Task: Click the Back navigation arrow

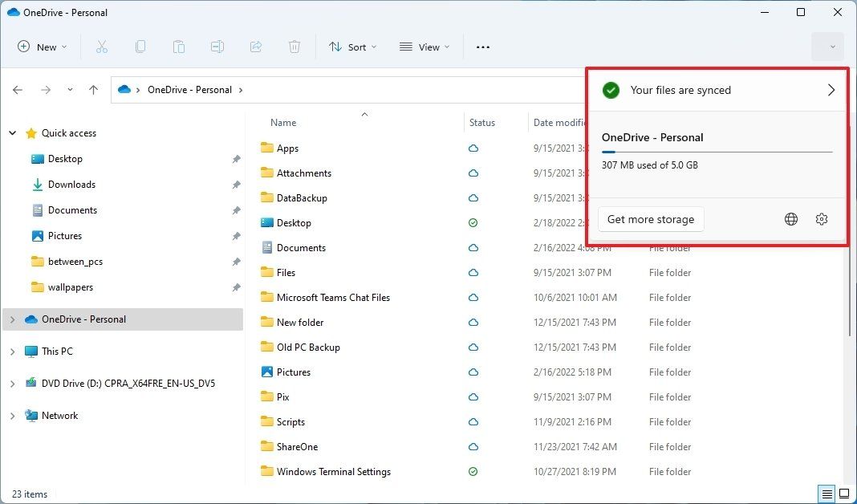Action: [x=18, y=90]
